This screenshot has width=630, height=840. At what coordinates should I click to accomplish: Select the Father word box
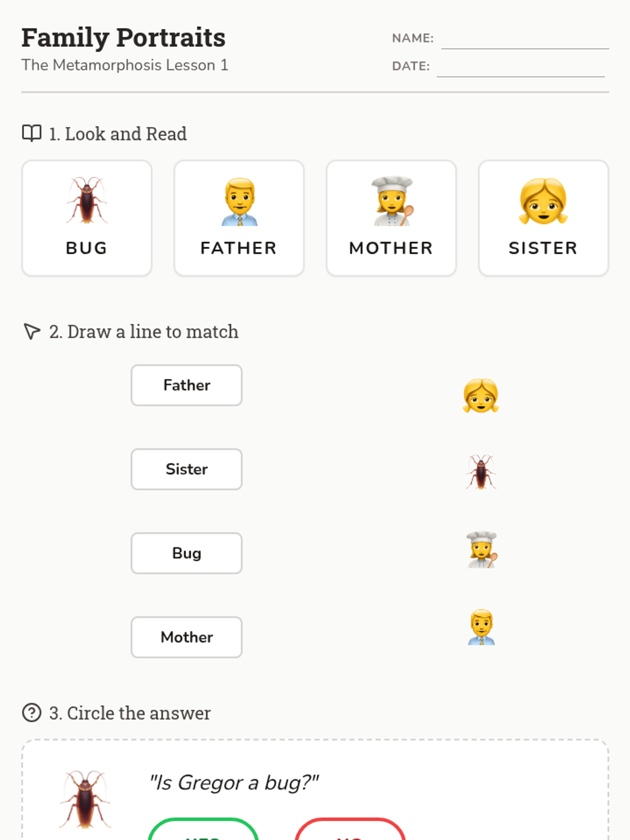(x=186, y=385)
